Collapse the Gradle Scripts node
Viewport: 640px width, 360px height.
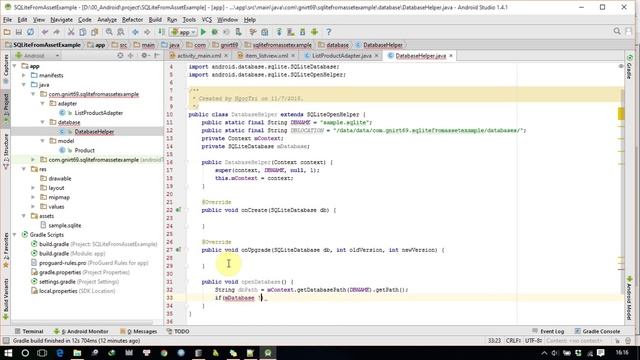[15, 235]
